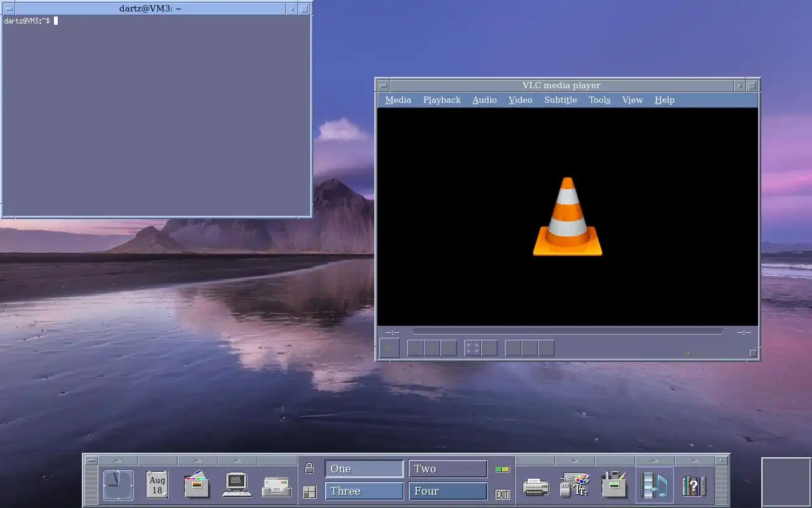Click the VLC seek bar
The width and height of the screenshot is (812, 508).
[x=567, y=331]
